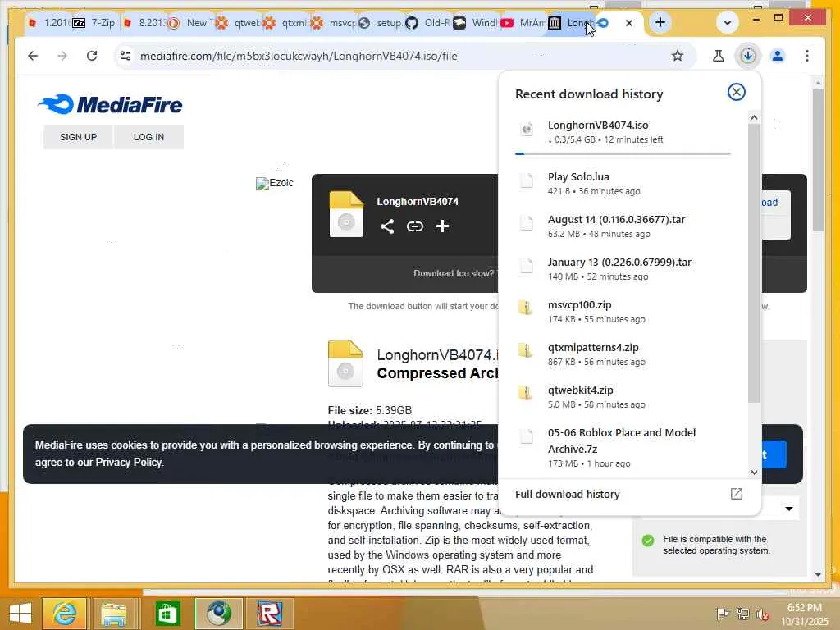The width and height of the screenshot is (840, 630).
Task: Close the active MediaFire tab
Action: coord(629,23)
